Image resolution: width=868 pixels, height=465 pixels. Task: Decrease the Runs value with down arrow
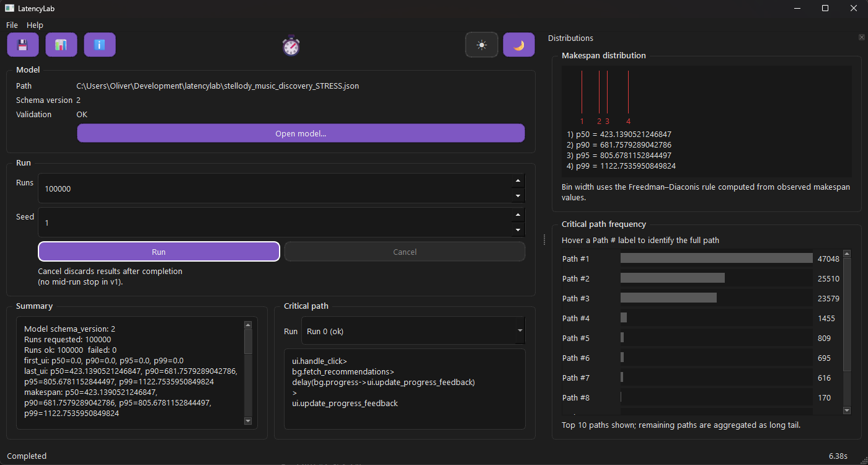tap(518, 196)
